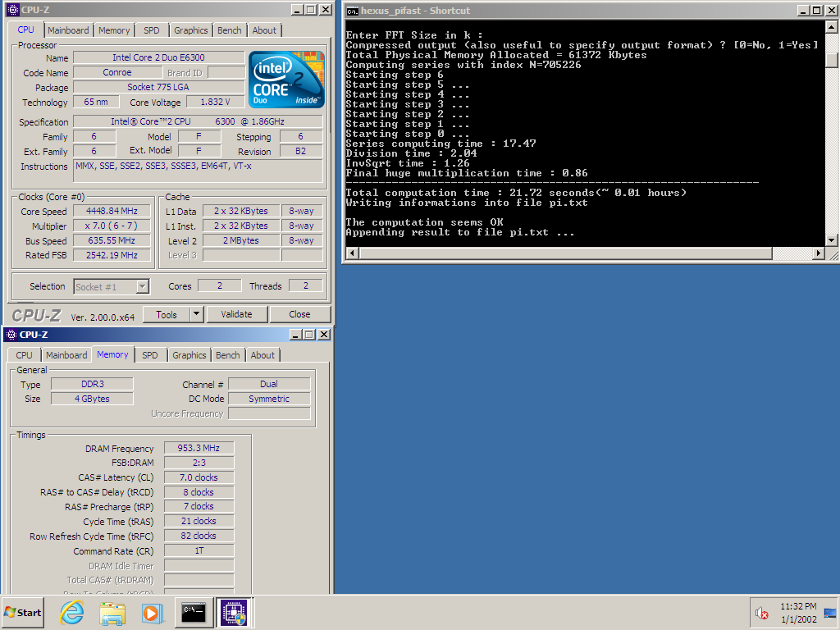Click CPU-Z title bar icon in lower window
This screenshot has height=630, width=840.
[x=11, y=335]
